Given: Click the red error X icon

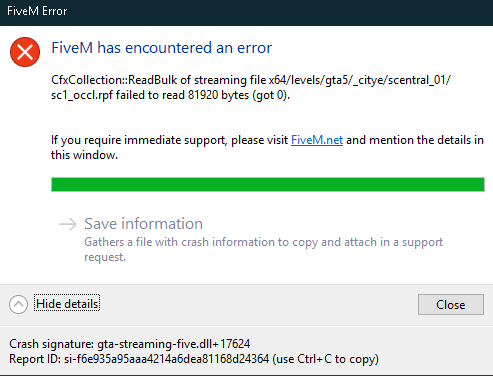Looking at the screenshot, I should point(25,52).
